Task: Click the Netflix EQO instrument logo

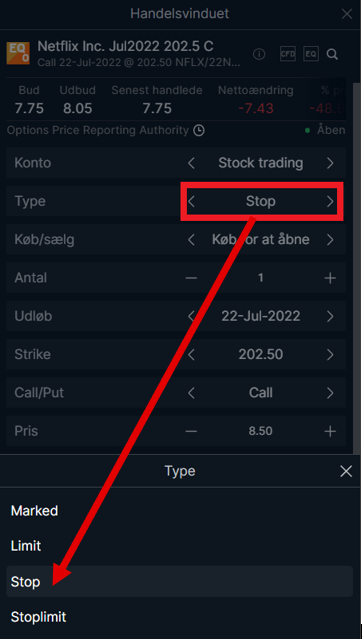Action: [x=18, y=53]
